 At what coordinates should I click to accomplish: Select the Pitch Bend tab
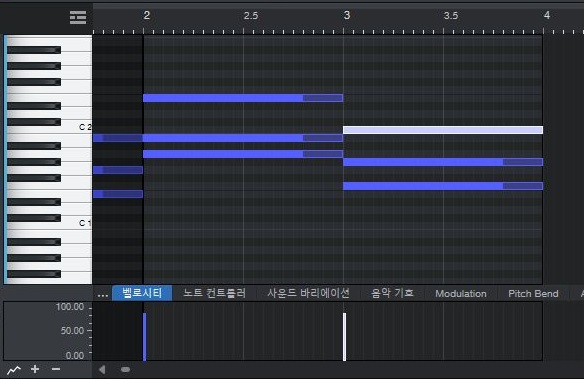point(533,293)
